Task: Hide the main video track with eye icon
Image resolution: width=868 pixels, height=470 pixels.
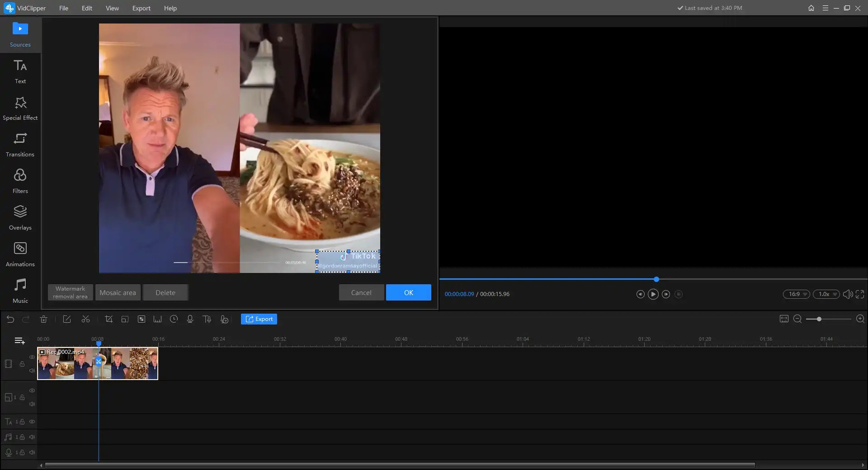Action: [32, 357]
